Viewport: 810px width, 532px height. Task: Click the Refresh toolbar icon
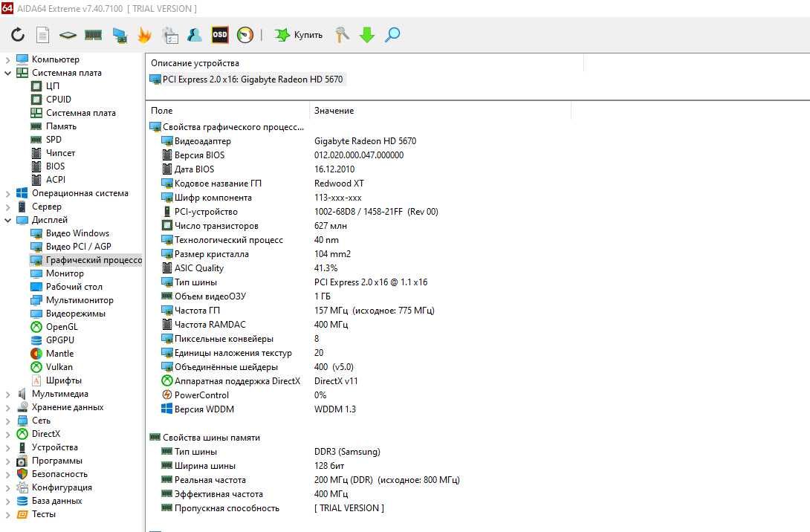click(x=18, y=35)
